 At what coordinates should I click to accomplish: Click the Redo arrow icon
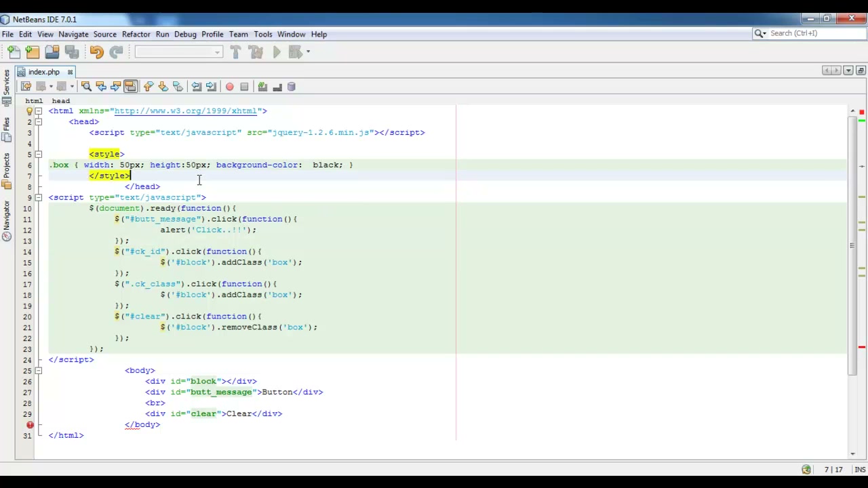pyautogui.click(x=116, y=52)
